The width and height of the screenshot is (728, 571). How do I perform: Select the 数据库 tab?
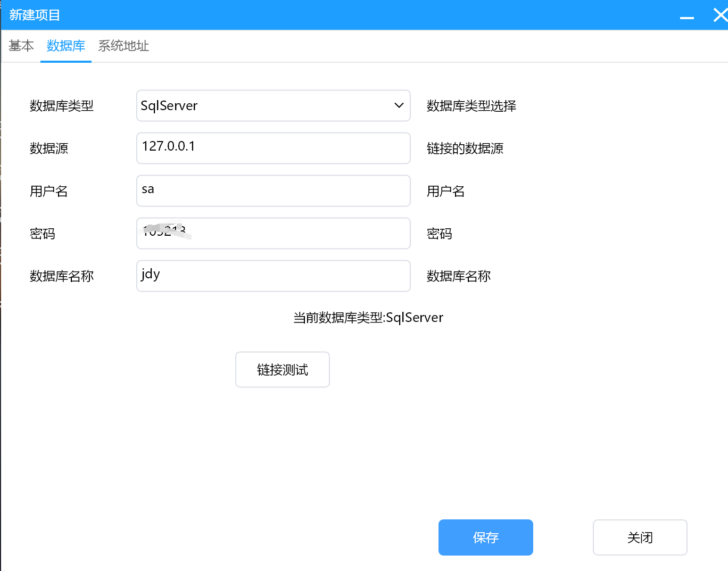point(66,46)
